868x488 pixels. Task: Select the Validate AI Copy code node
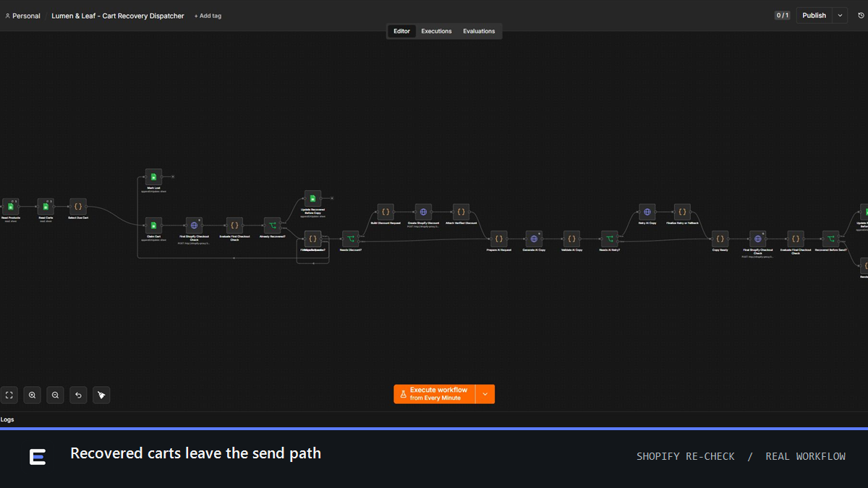(571, 239)
